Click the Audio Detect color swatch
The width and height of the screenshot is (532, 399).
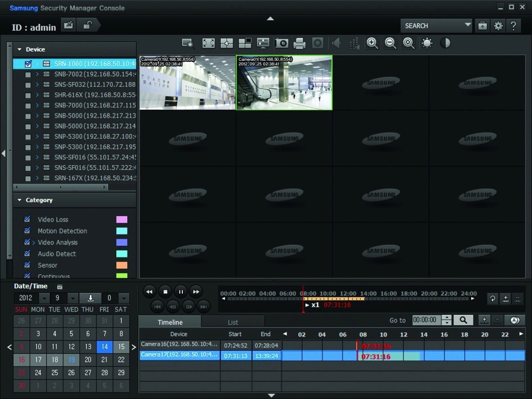tap(122, 254)
